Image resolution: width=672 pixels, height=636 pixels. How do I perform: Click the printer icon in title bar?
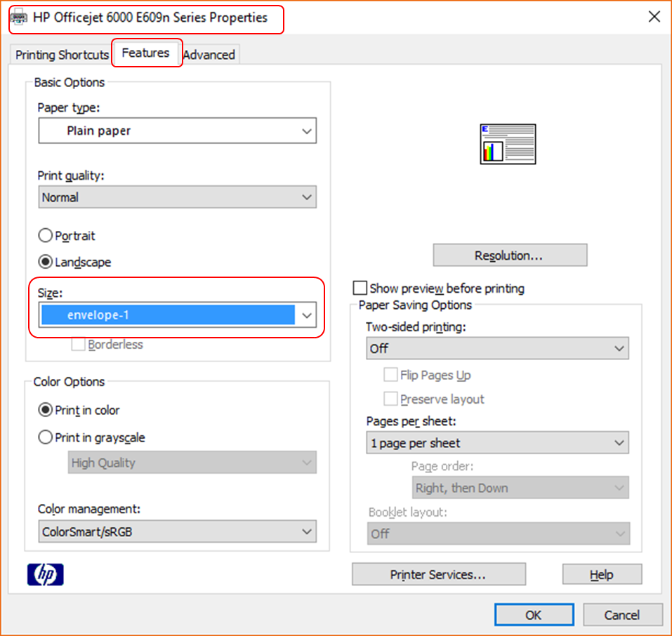point(19,18)
